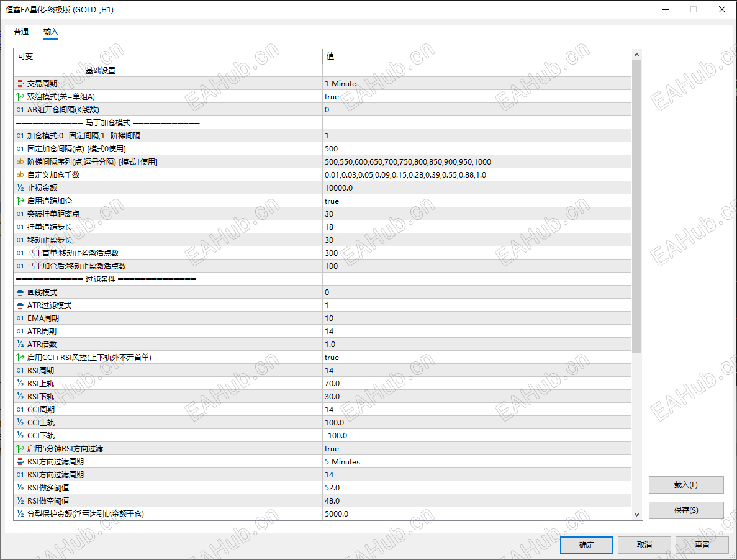Open the 交易周期 1 Minute dropdown value
737x560 pixels.
(477, 84)
